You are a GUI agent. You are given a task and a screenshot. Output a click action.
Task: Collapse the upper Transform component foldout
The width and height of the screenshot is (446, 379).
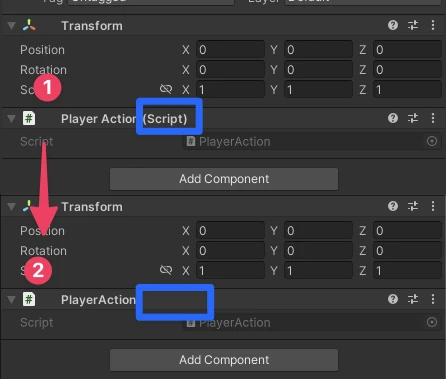point(12,26)
